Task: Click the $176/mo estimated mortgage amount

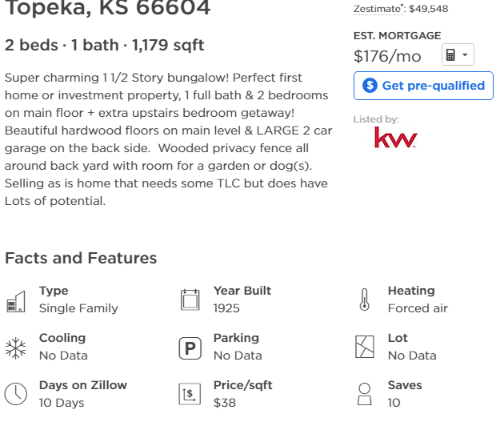Action: 387,56
